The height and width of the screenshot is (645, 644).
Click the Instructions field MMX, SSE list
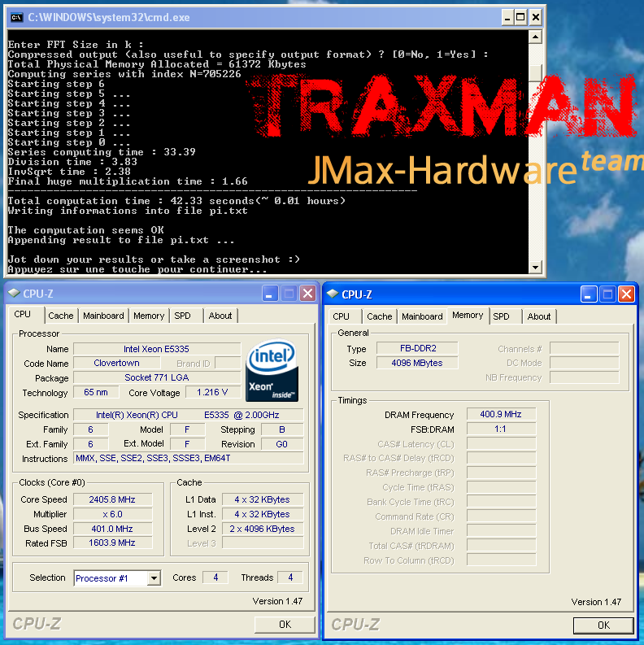[189, 458]
